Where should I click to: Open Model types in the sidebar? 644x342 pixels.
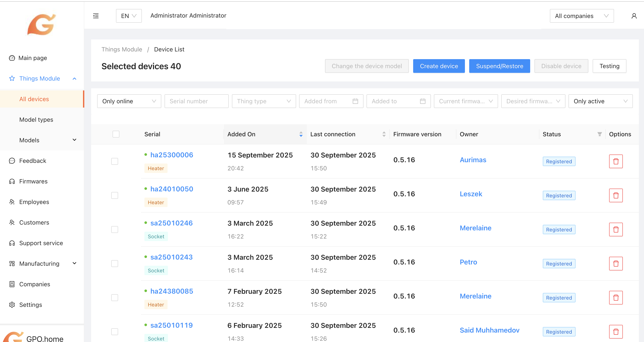36,120
